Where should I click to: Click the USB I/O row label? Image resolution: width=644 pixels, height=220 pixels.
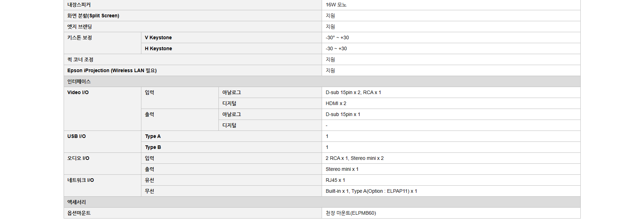(77, 136)
